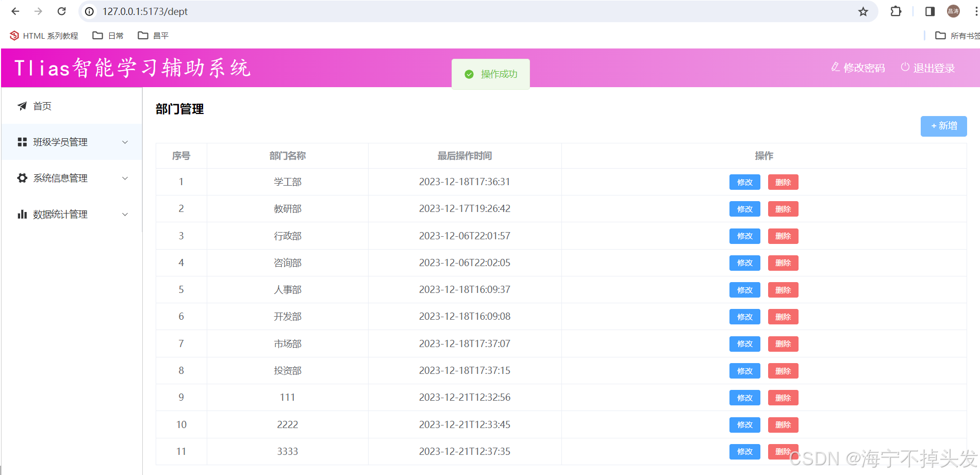
Task: Click 删除 for 投资部 row
Action: [783, 371]
